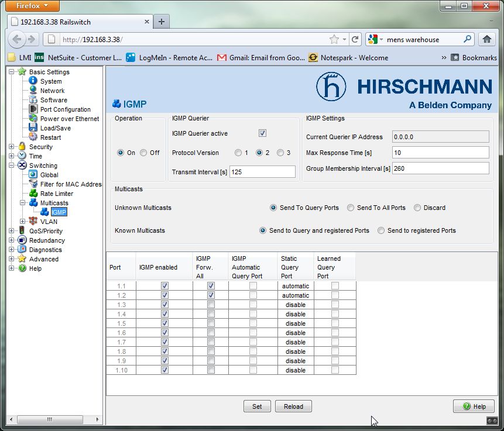Screen dimensions: 504x431
Task: Select Discard for Unknown Multicasts
Action: point(417,208)
